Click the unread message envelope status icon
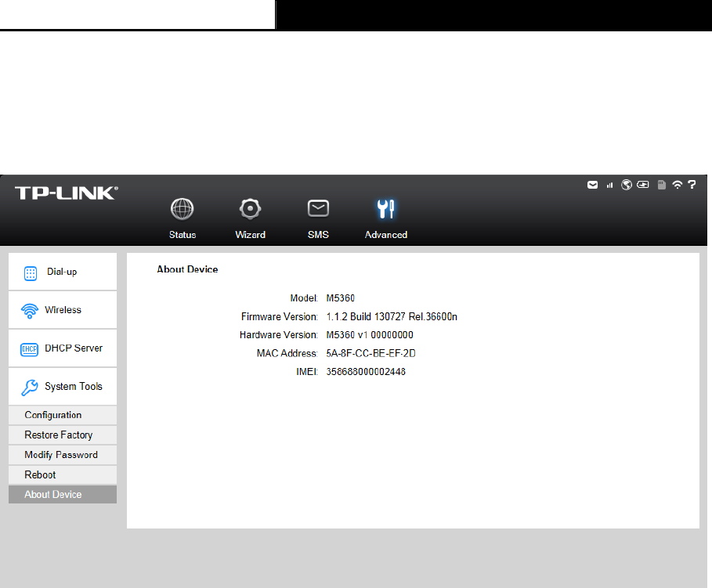712x588 pixels. pos(593,185)
